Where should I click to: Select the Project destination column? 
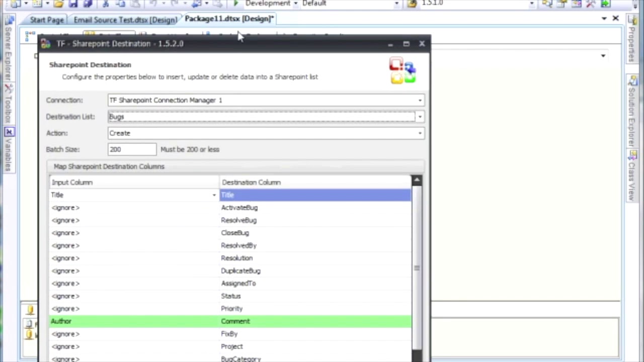[315, 346]
